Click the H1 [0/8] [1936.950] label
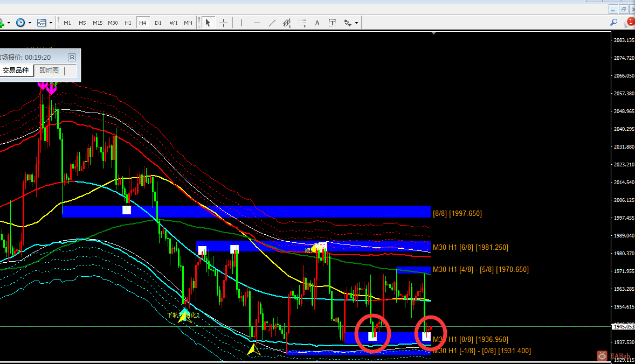This screenshot has width=635, height=364. coord(471,339)
